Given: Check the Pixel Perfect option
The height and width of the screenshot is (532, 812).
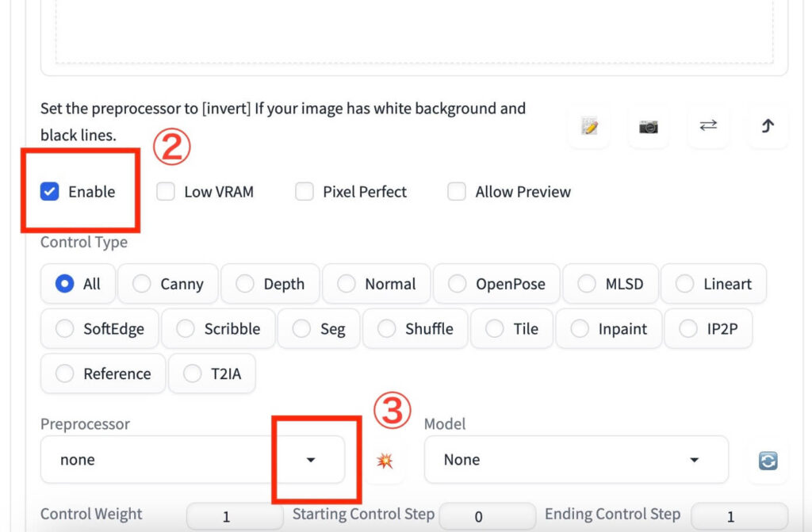Looking at the screenshot, I should 304,192.
